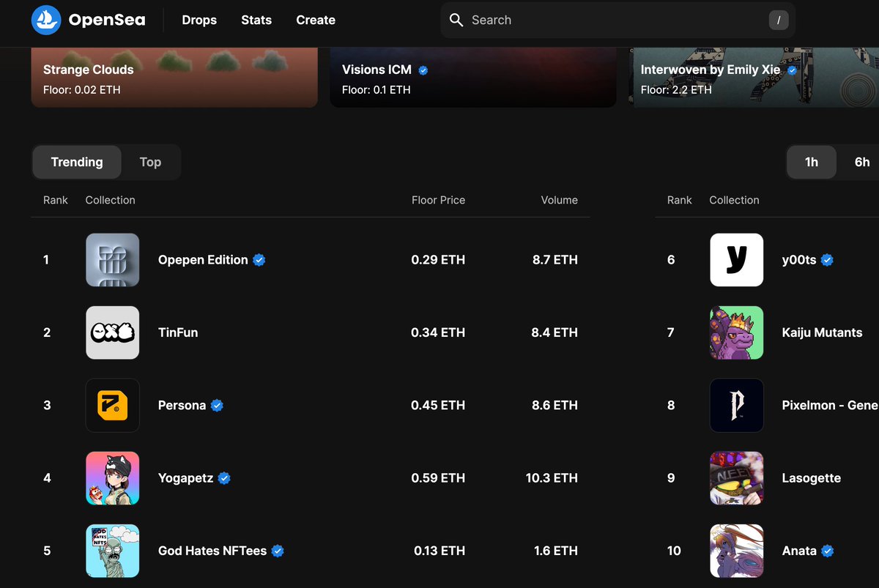The width and height of the screenshot is (879, 588).
Task: Open the OpenSea wordmark home link
Action: click(x=107, y=20)
